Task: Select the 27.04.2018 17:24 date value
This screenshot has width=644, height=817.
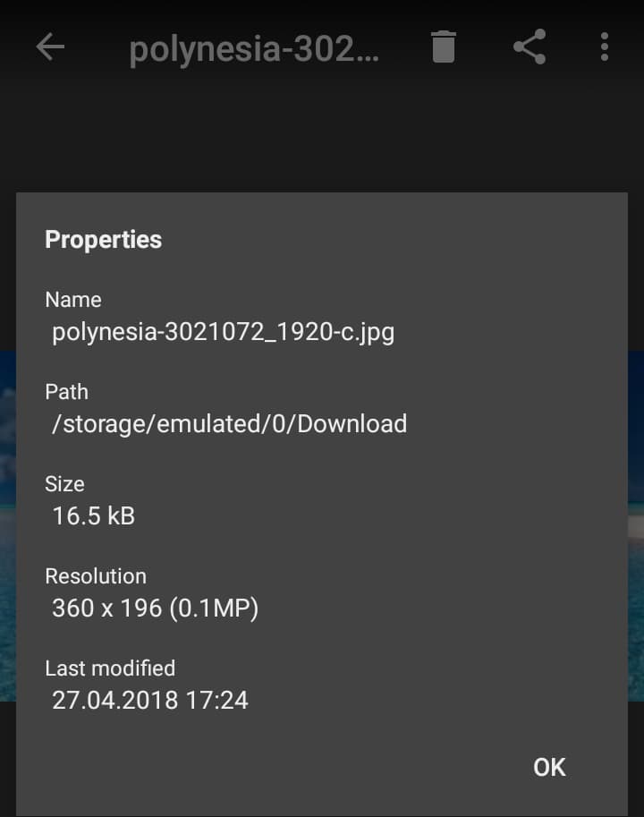Action: 150,700
